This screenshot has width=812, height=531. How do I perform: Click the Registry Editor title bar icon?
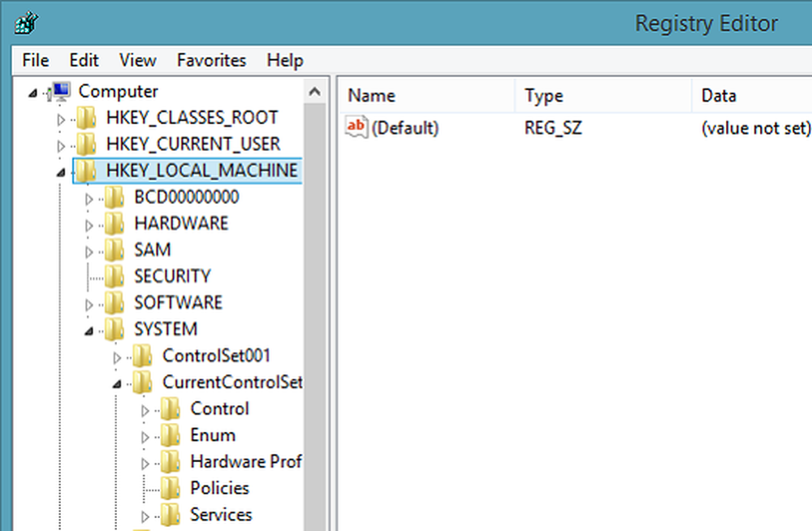(25, 23)
